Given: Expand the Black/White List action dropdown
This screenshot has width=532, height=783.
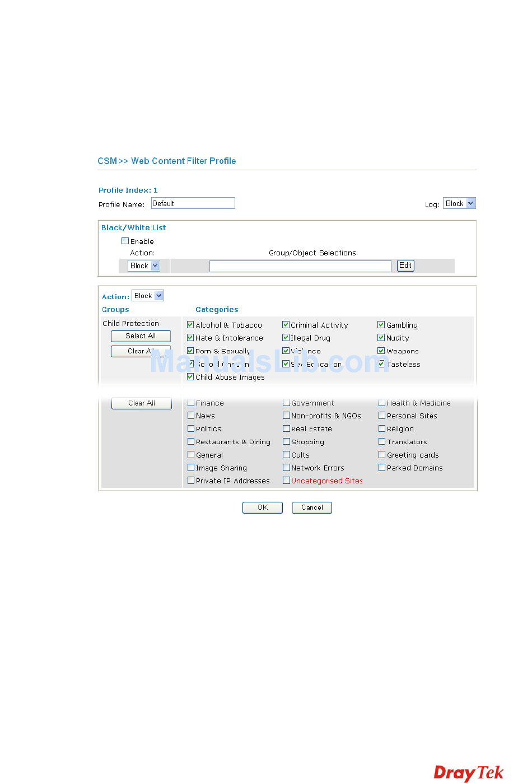Looking at the screenshot, I should coord(144,266).
